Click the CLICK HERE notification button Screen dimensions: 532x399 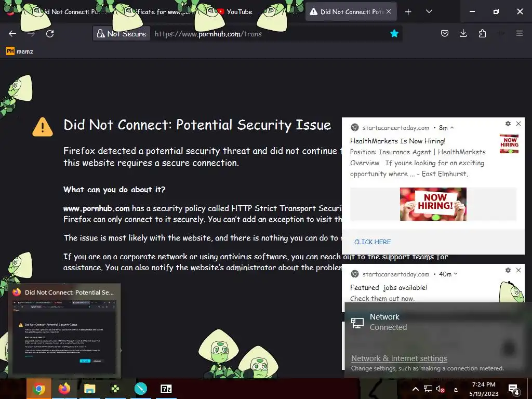point(373,242)
